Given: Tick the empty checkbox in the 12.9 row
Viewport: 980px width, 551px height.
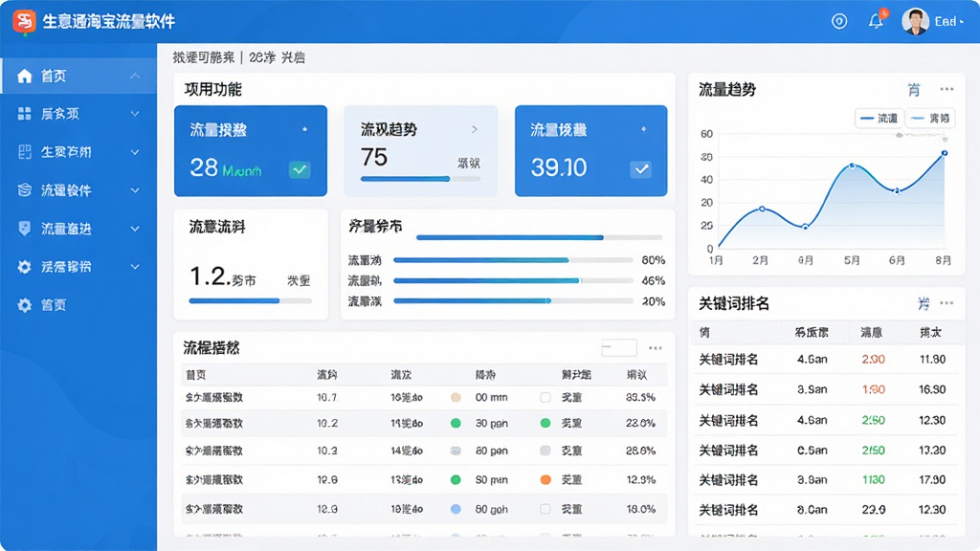Looking at the screenshot, I should pyautogui.click(x=546, y=509).
